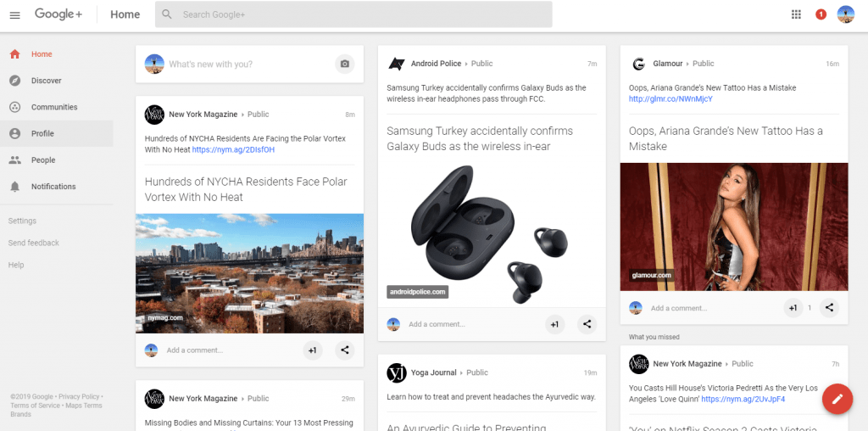Open the Ariana Grande photo

pyautogui.click(x=734, y=227)
